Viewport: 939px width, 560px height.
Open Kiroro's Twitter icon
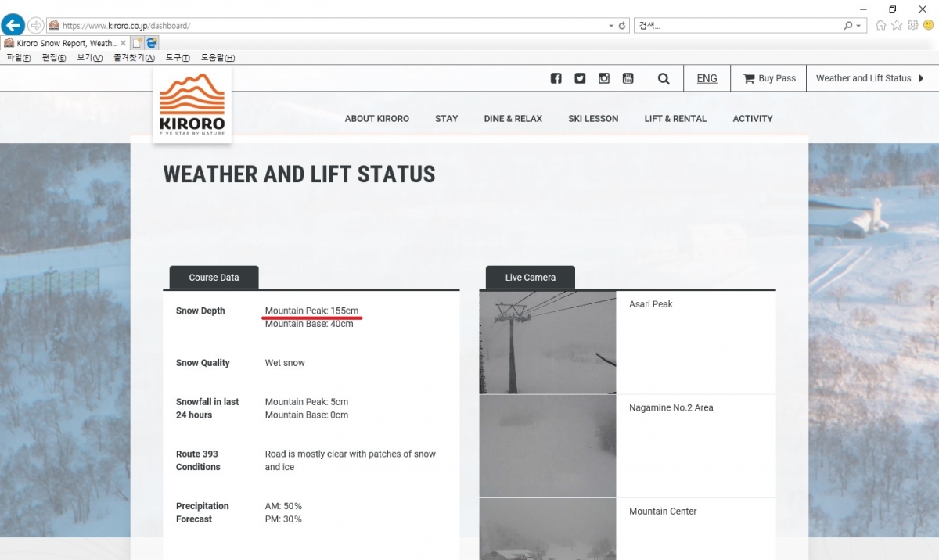pos(580,78)
